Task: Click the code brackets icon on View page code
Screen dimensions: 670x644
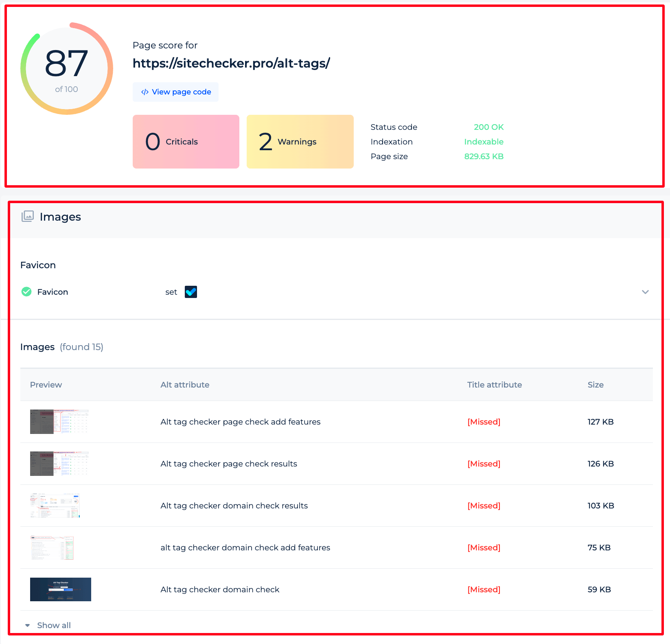Action: coord(145,92)
